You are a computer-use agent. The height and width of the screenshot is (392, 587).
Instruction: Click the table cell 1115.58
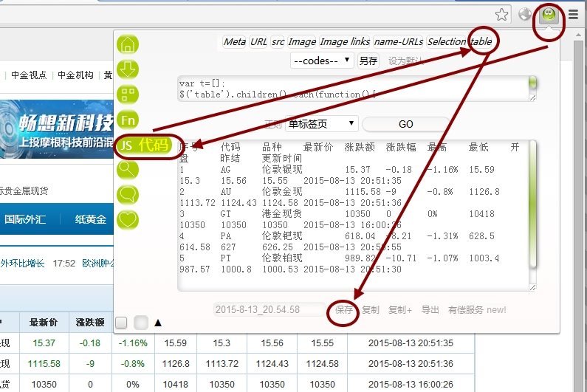pos(44,363)
